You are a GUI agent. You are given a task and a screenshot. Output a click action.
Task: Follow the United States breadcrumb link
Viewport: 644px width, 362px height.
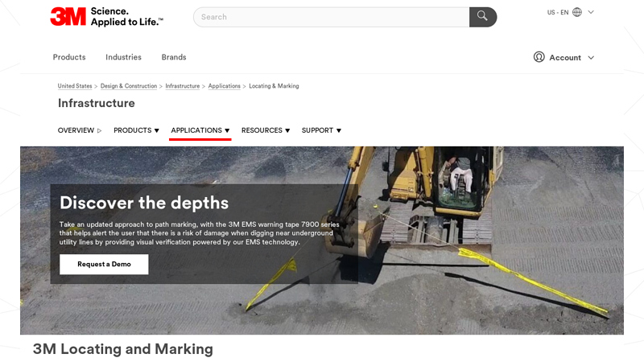point(75,86)
